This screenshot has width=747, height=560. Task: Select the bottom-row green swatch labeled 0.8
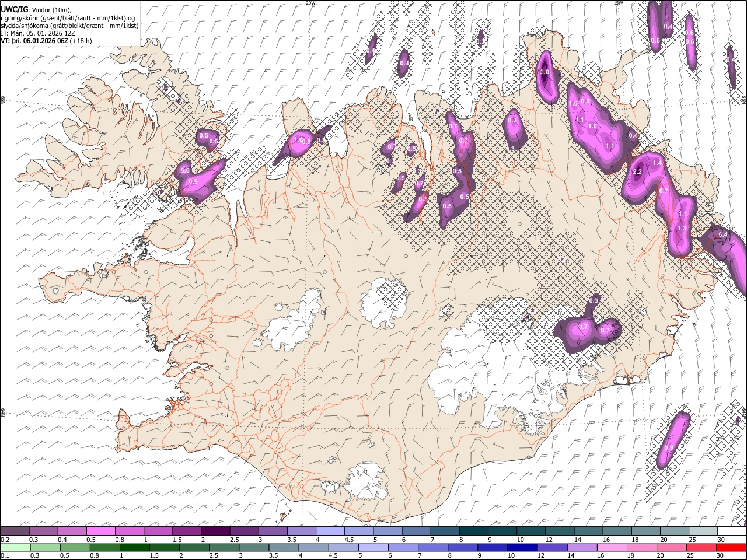[x=106, y=547]
